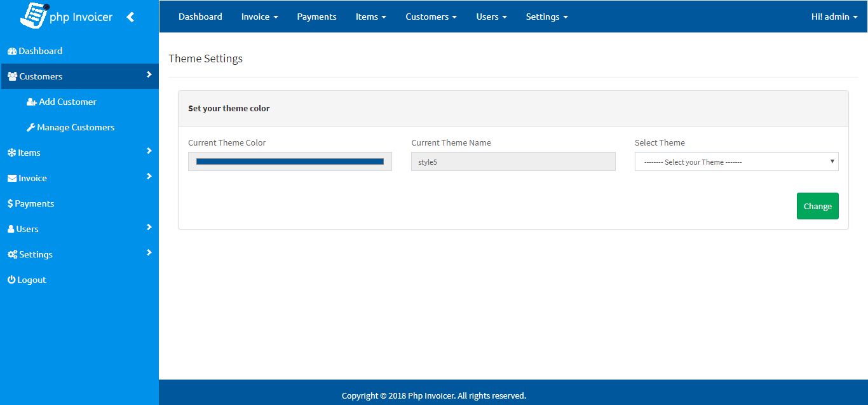The image size is (868, 405).
Task: Expand the Settings dropdown in top navbar
Action: click(x=546, y=17)
